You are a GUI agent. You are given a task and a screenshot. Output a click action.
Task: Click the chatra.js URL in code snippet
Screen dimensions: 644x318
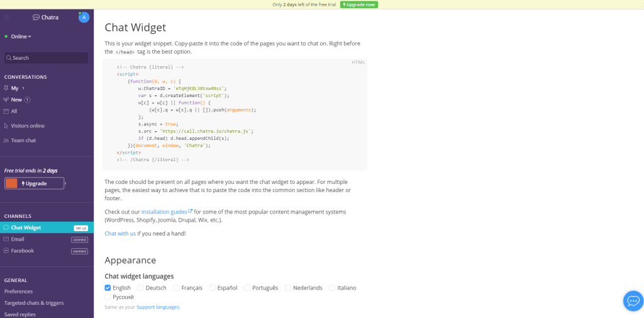[206, 131]
